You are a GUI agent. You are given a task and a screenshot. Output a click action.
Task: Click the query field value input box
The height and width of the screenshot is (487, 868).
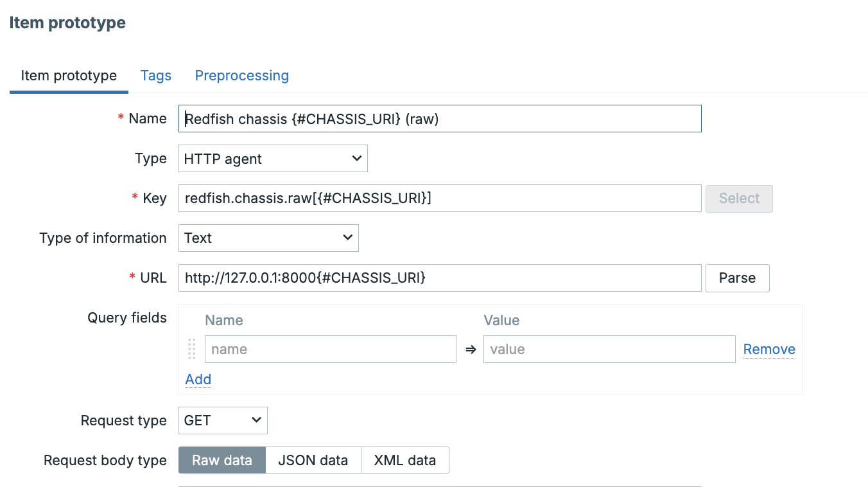(609, 349)
